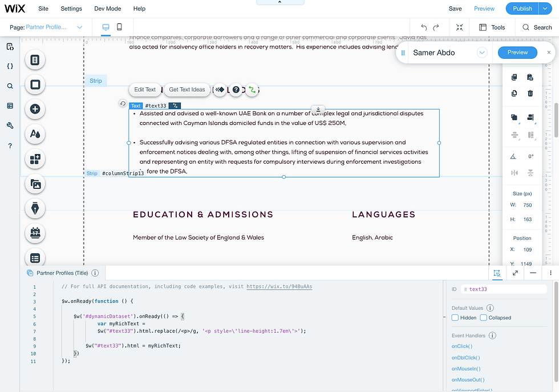Add an onClick event handler
This screenshot has height=392, width=559.
point(461,346)
